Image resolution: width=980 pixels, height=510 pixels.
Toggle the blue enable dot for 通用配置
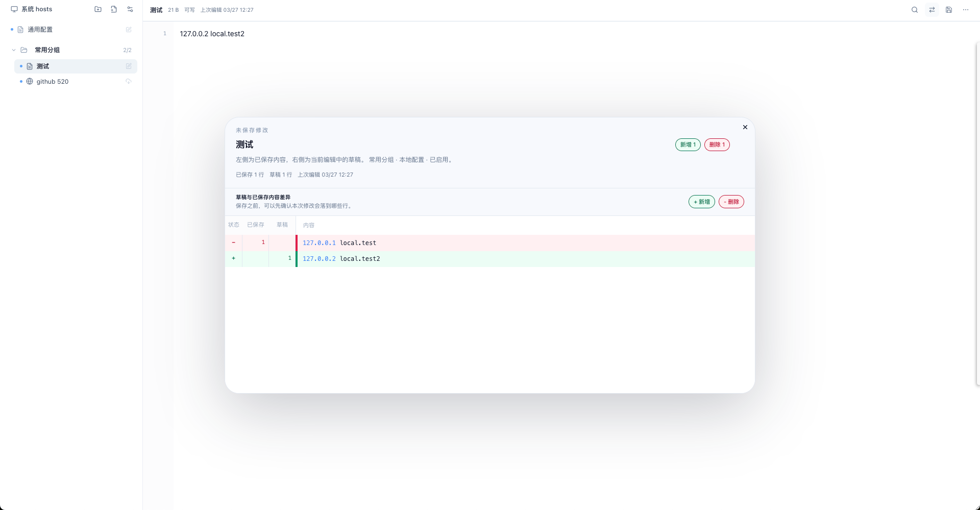coord(12,30)
